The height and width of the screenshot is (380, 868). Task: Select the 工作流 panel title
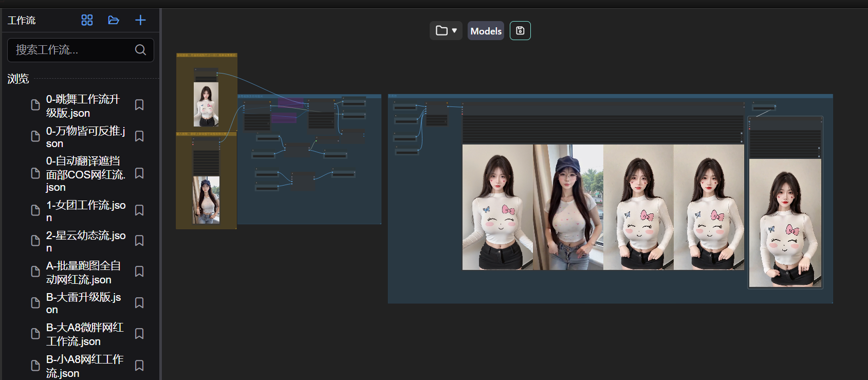click(22, 21)
